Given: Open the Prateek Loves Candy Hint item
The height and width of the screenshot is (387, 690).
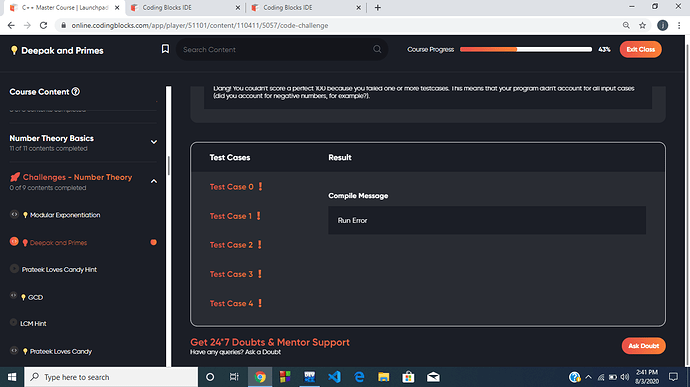Looking at the screenshot, I should 59,269.
